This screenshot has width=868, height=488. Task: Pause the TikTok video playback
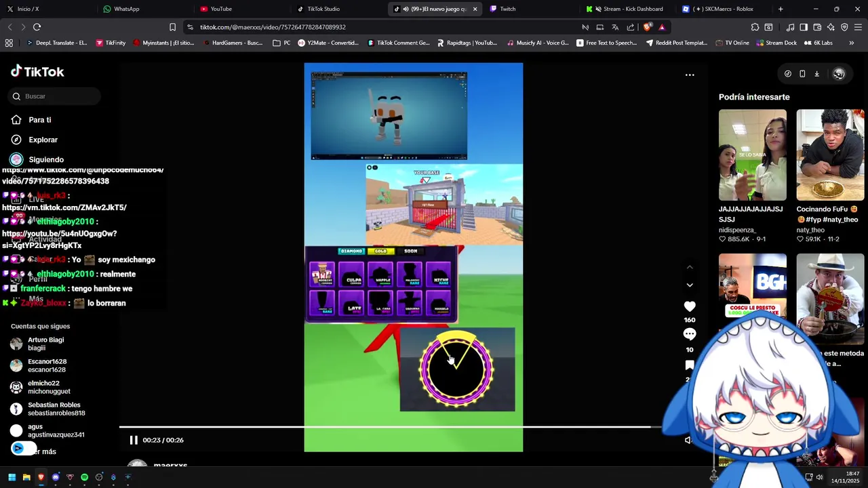[x=134, y=440]
